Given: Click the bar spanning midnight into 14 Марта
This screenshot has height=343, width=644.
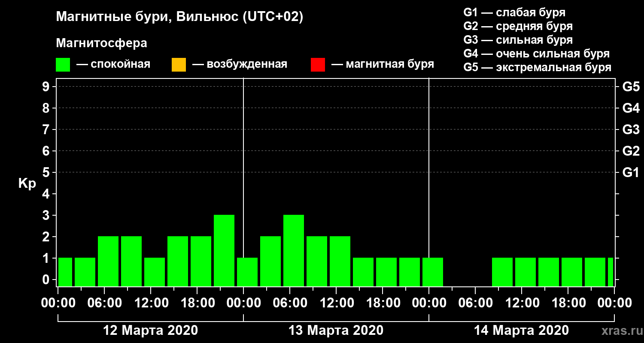Looking at the screenshot, I should pyautogui.click(x=433, y=272).
